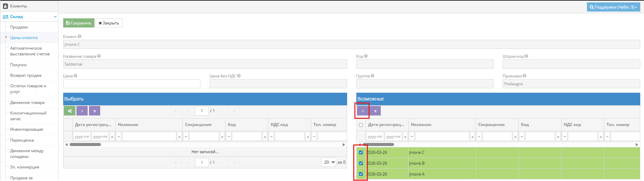Click the Сохранить button
Screen dimensions: 644x181
point(79,23)
